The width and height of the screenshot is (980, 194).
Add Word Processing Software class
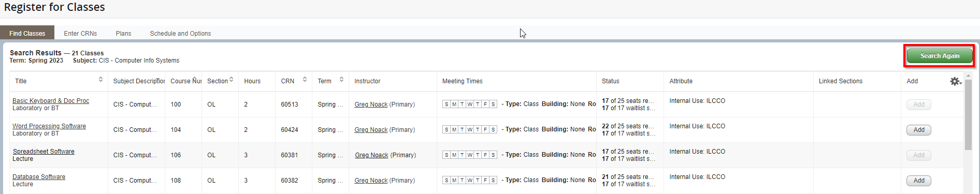pyautogui.click(x=918, y=130)
